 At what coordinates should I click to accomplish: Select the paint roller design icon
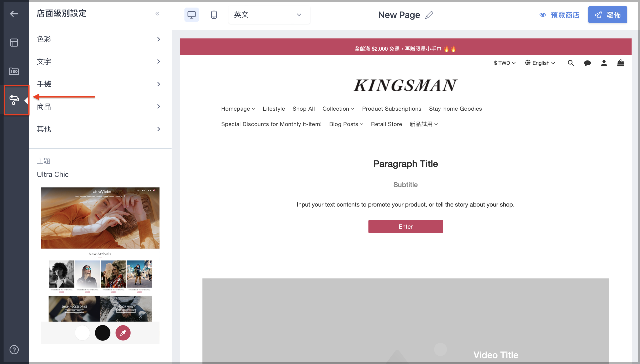click(14, 100)
